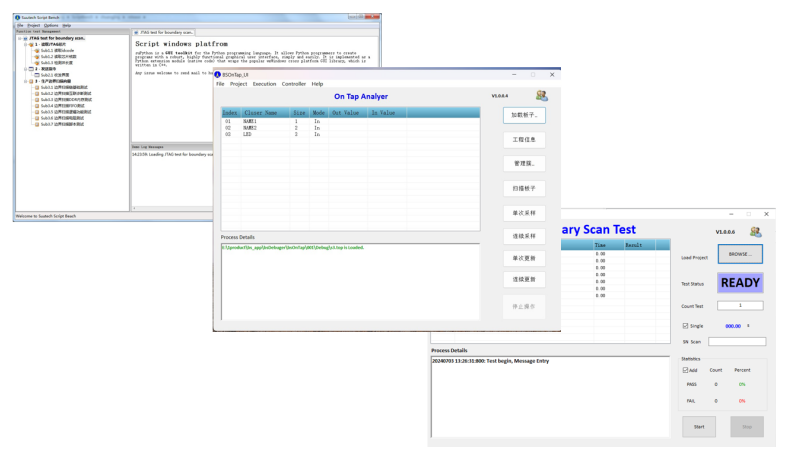Toggle the Single checkbox
The image size is (800, 449).
coord(684,325)
